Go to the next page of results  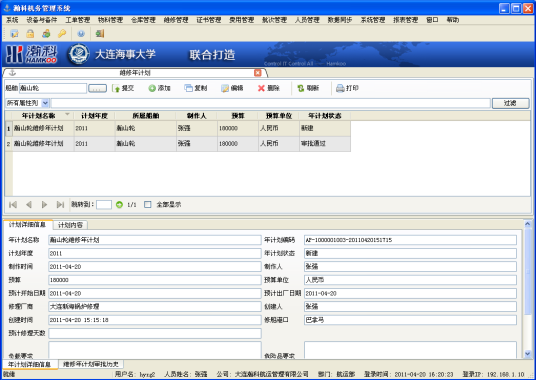[44, 205]
